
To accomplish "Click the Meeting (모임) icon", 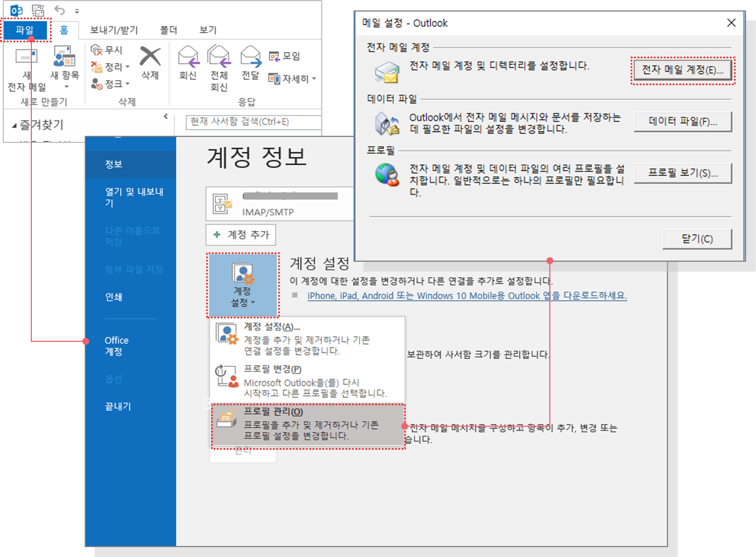I will point(274,56).
